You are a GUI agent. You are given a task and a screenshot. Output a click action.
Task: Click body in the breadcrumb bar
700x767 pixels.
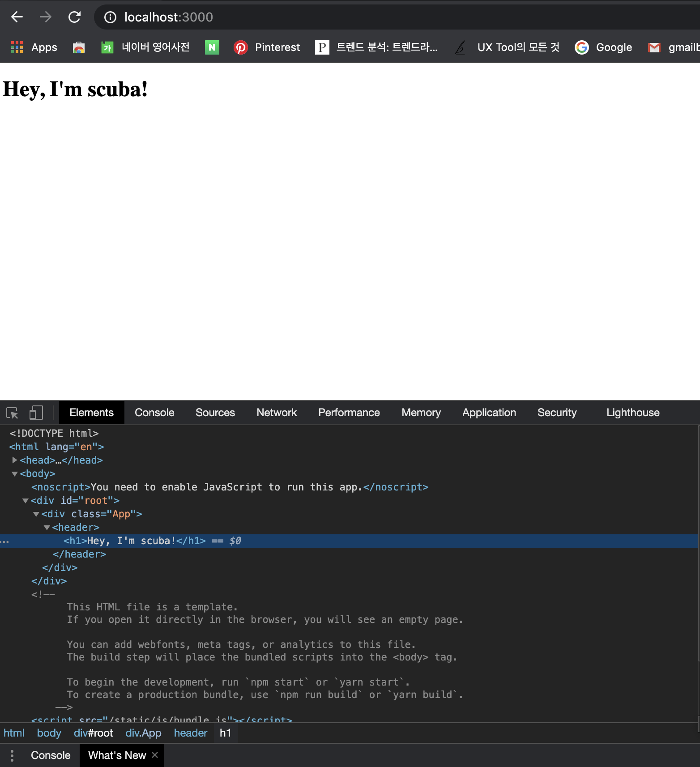(49, 733)
